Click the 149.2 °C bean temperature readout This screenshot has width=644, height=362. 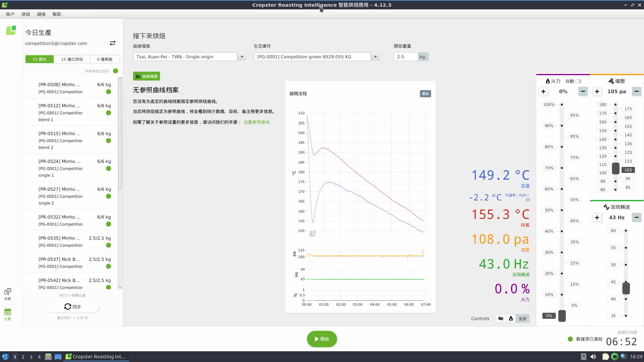[x=500, y=175]
